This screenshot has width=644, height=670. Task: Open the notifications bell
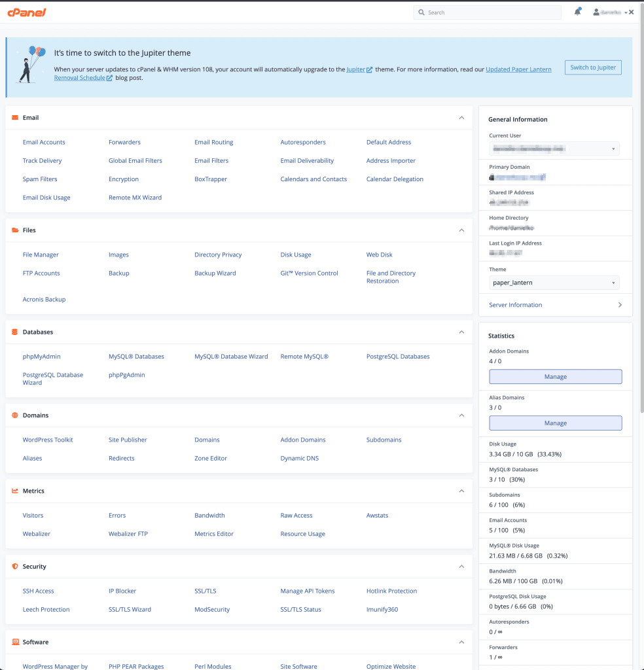click(x=577, y=12)
